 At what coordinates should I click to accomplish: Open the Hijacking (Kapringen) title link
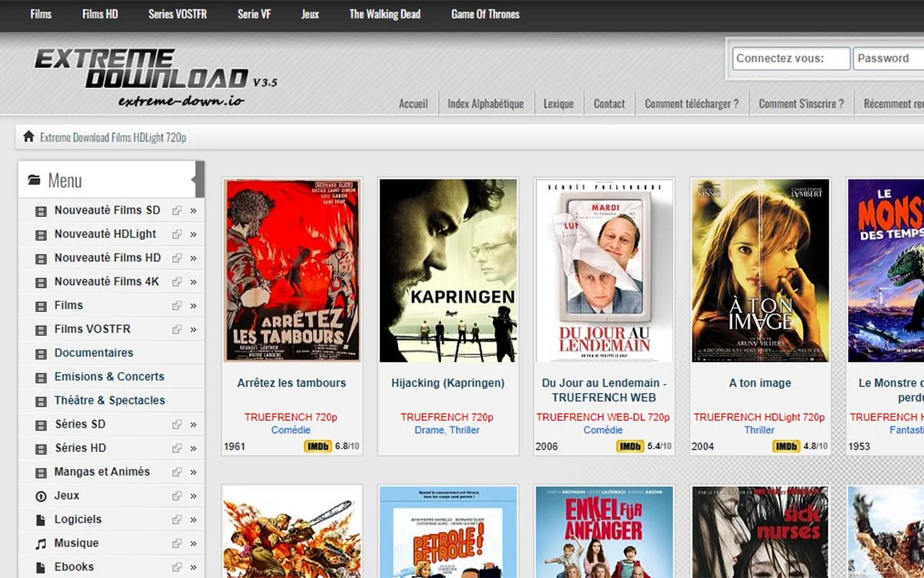click(447, 383)
